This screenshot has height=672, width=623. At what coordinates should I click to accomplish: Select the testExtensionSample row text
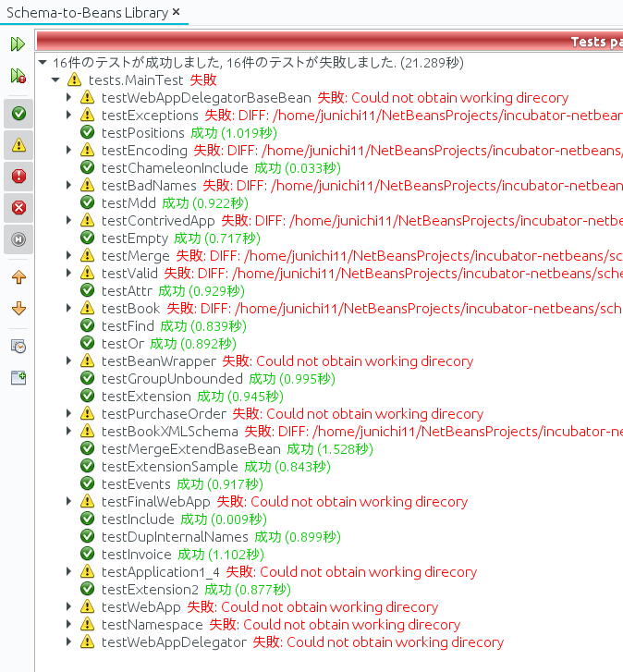pos(216,466)
